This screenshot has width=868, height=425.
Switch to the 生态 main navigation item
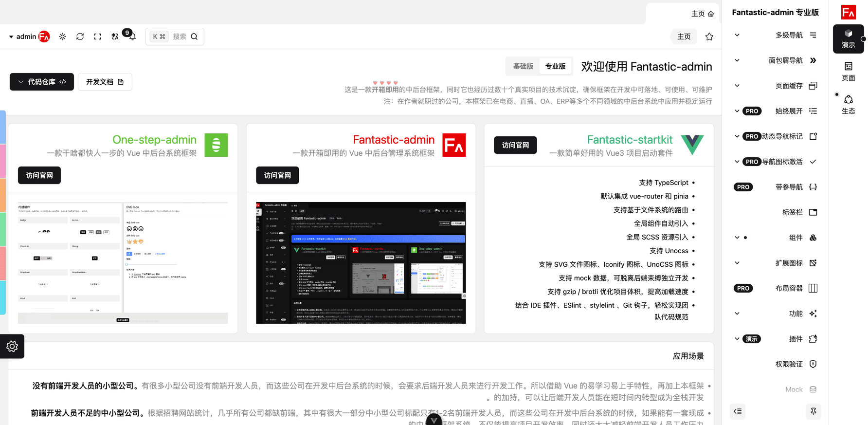(848, 104)
